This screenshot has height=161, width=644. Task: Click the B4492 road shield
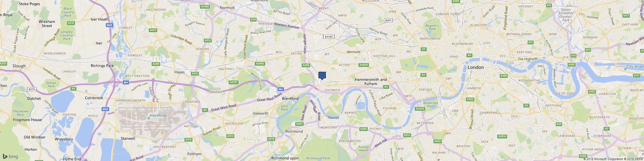tap(328, 37)
